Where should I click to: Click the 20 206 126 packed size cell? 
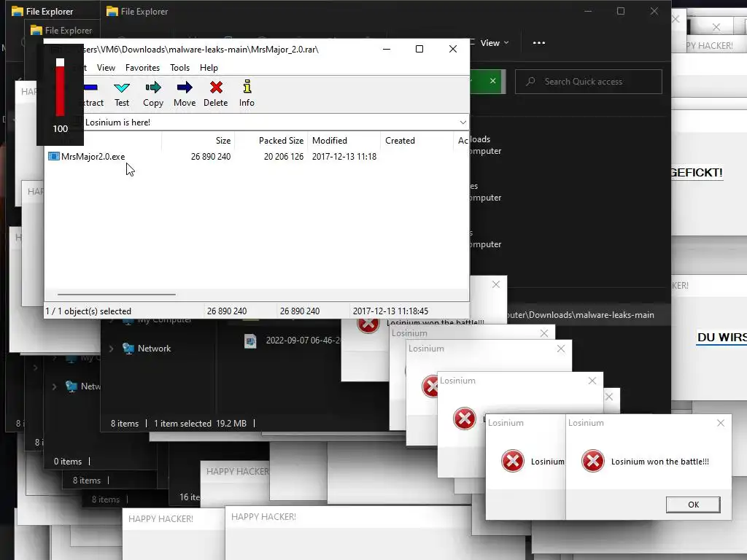coord(284,157)
